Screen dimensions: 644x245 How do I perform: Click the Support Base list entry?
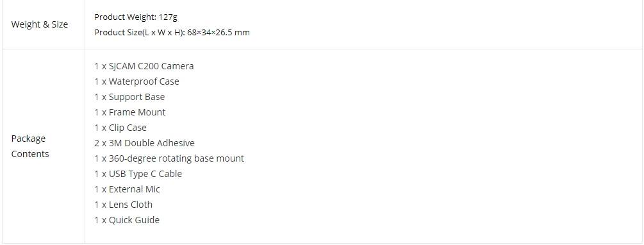(129, 97)
